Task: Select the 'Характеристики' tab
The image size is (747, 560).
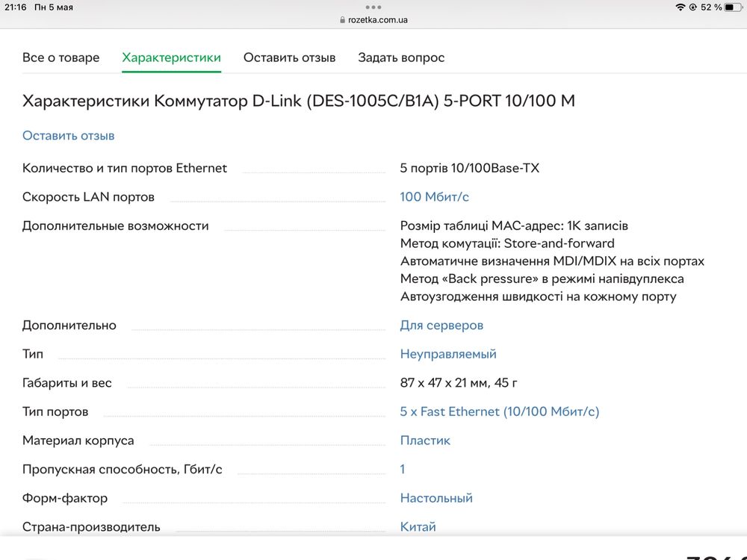Action: (172, 57)
